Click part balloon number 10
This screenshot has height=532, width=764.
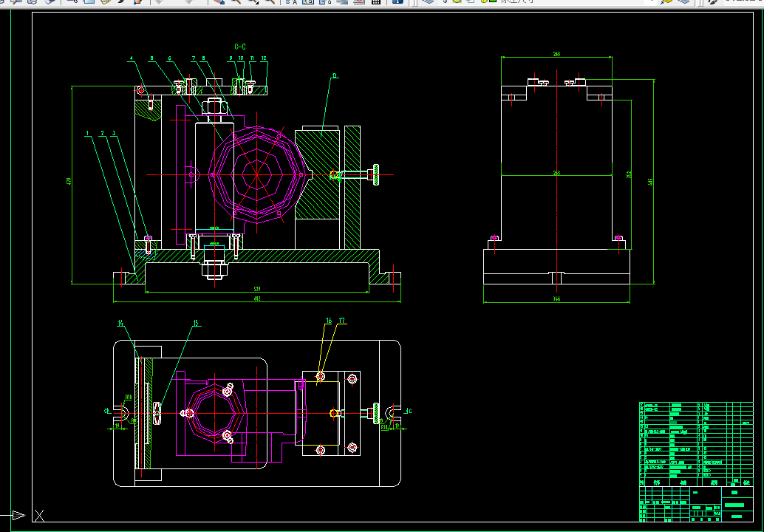point(241,58)
